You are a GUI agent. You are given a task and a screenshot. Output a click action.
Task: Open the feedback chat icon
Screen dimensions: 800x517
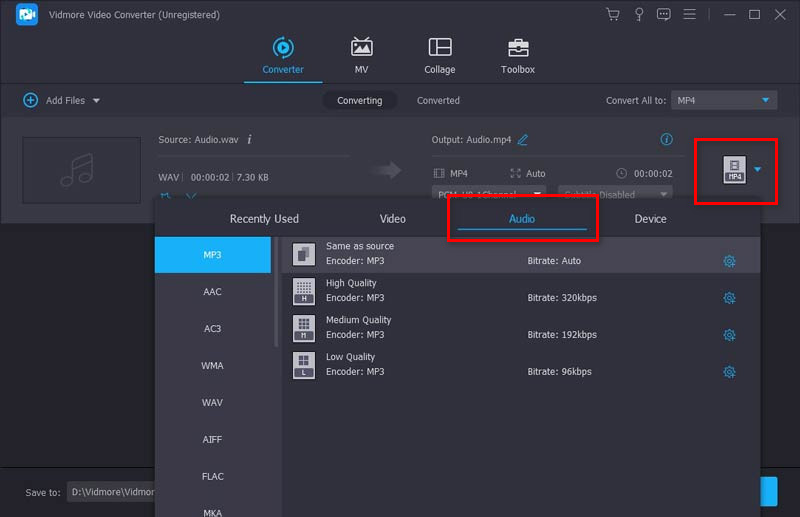[x=663, y=14]
